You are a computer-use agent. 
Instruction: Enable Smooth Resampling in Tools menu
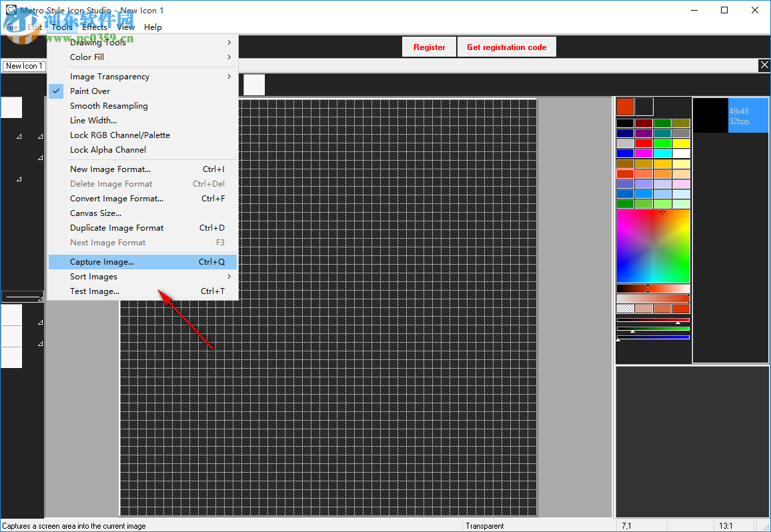pos(143,106)
